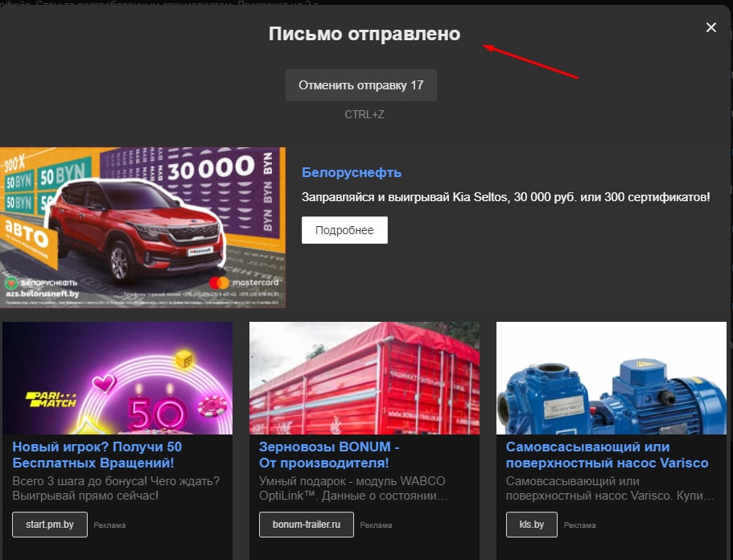Click 'Отменить отправку' button
This screenshot has width=733, height=560.
click(361, 85)
